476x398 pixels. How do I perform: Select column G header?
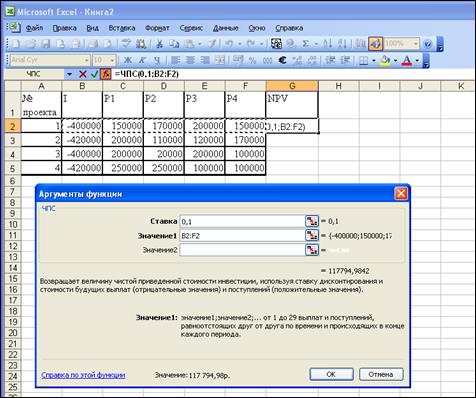click(x=292, y=86)
